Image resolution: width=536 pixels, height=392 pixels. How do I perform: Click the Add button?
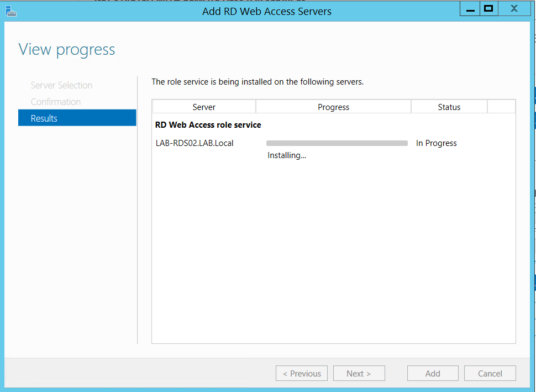433,373
